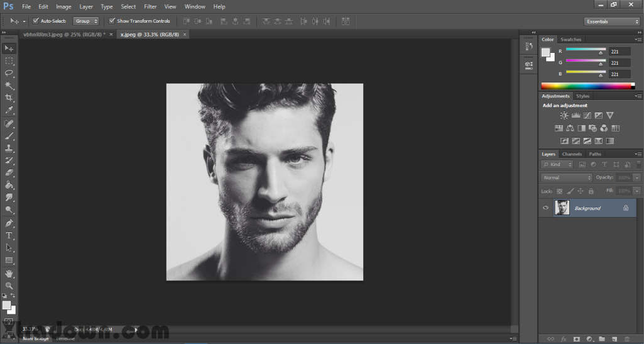Create a new group with folder icon

coord(602,339)
